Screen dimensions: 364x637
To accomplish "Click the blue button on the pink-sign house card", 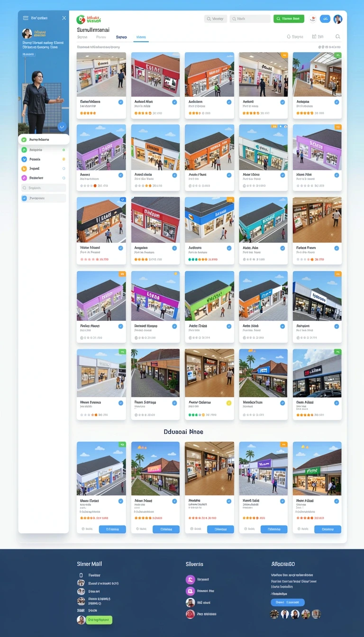I will pos(166,529).
